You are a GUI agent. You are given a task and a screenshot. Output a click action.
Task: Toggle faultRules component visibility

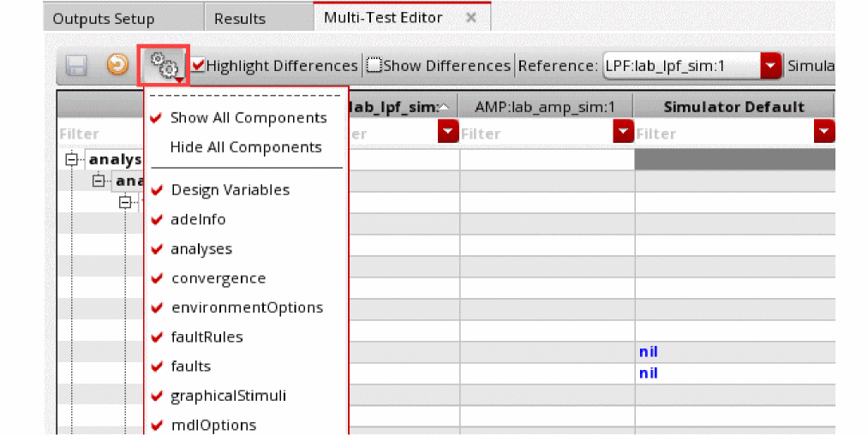[x=207, y=337]
